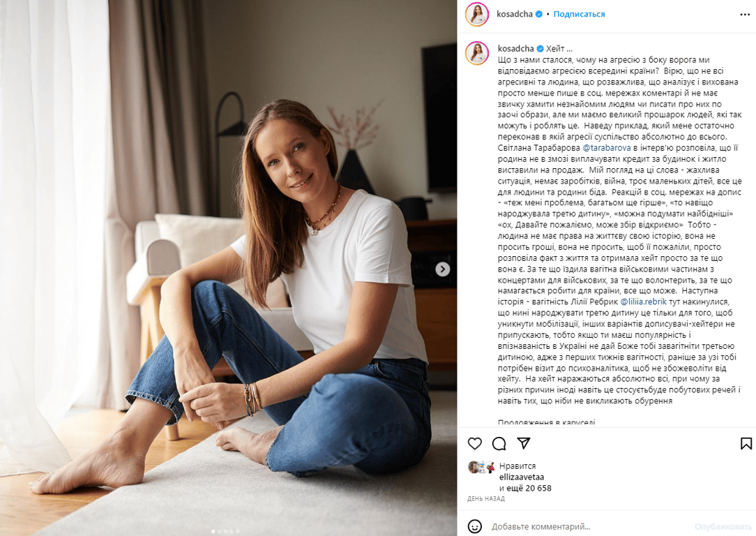View the list of 20 658 other likes
Screen dimensions: 756x536
[x=525, y=489]
